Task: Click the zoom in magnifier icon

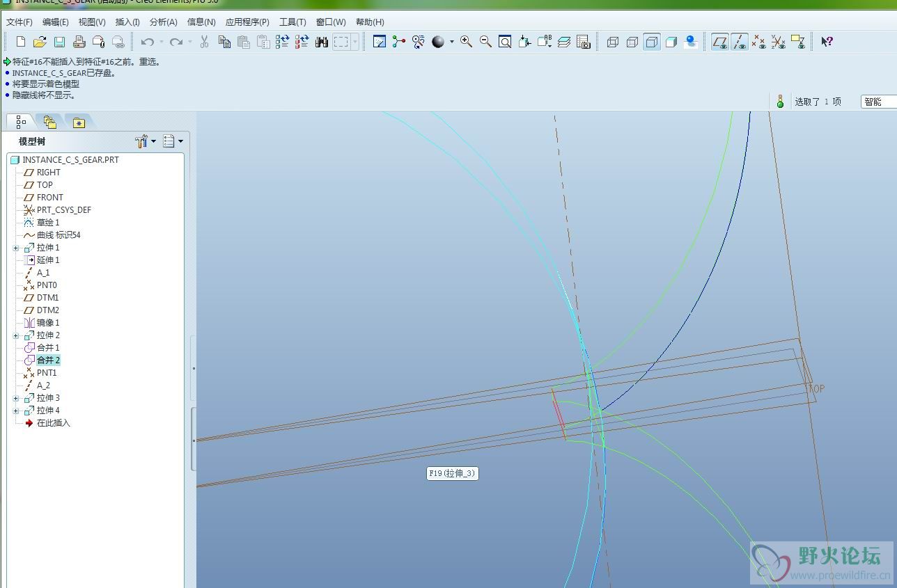Action: (x=466, y=42)
